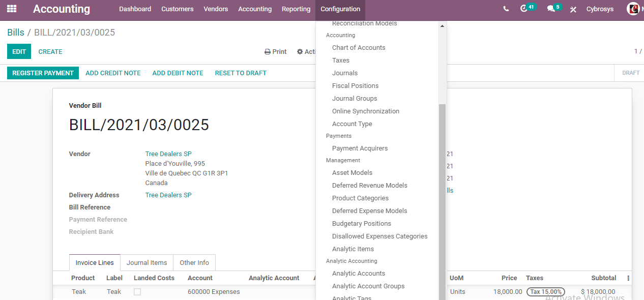The width and height of the screenshot is (644, 300).
Task: Open Tree Dealers SP vendor link
Action: click(168, 154)
